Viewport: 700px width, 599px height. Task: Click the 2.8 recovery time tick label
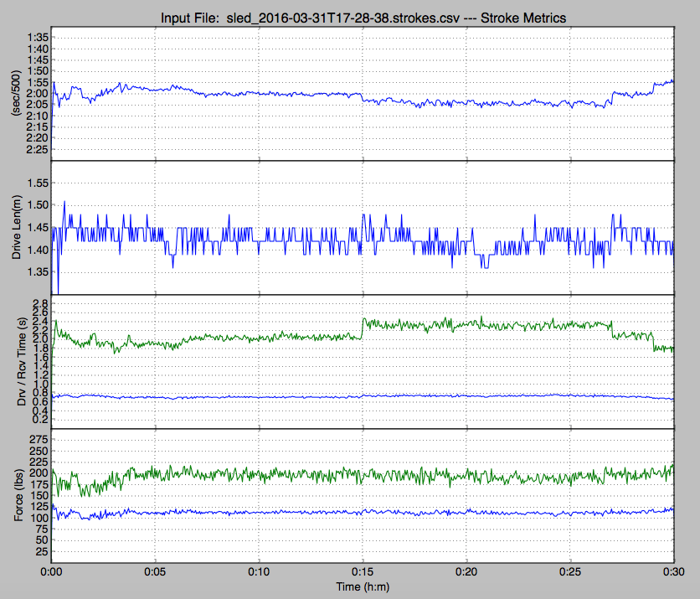(x=41, y=302)
